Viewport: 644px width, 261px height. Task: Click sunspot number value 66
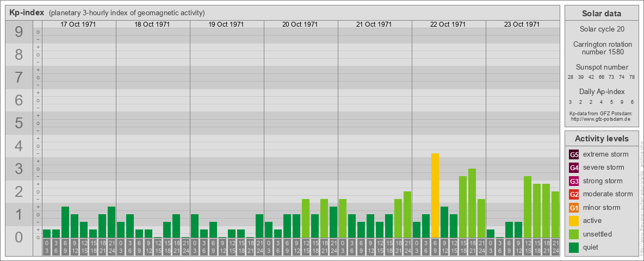point(601,77)
